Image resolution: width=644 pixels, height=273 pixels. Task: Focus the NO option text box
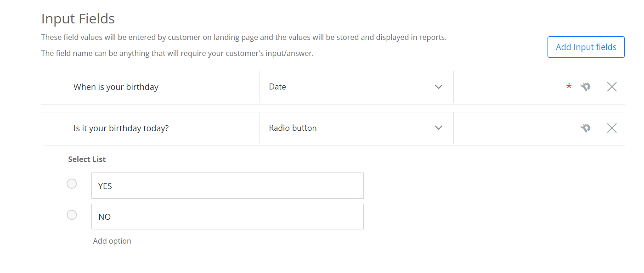[227, 217]
